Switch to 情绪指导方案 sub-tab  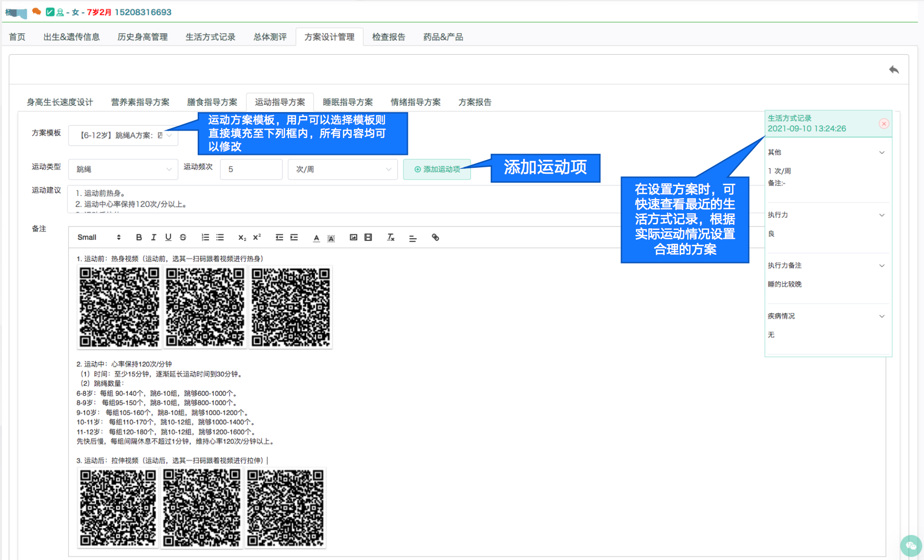point(416,102)
